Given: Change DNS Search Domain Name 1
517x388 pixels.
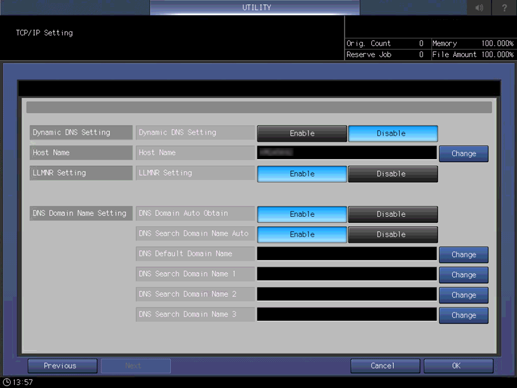Looking at the screenshot, I should click(x=464, y=275).
